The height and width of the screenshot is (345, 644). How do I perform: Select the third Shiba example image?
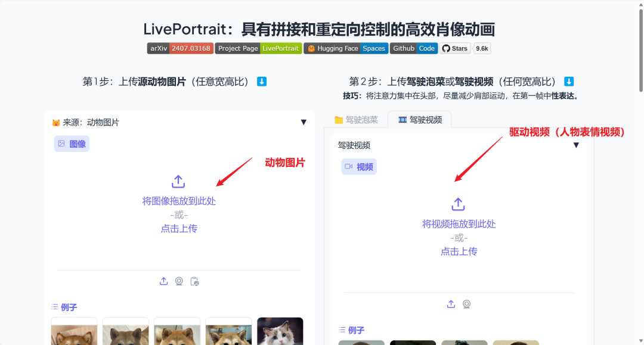[x=177, y=331]
